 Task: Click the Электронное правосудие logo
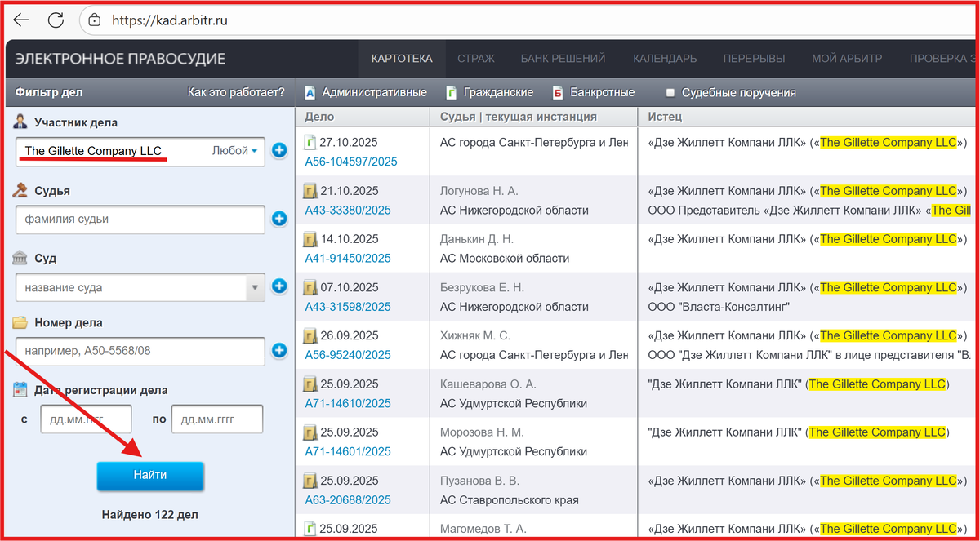click(x=121, y=59)
